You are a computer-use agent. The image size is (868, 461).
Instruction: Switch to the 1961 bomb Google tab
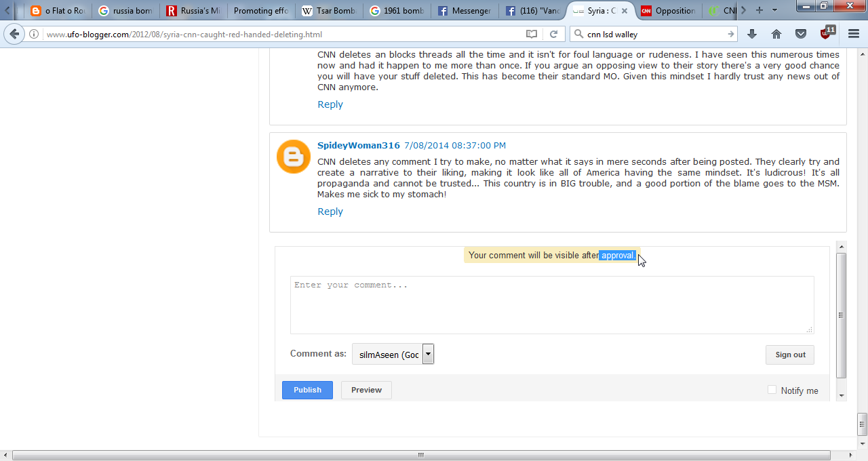396,11
